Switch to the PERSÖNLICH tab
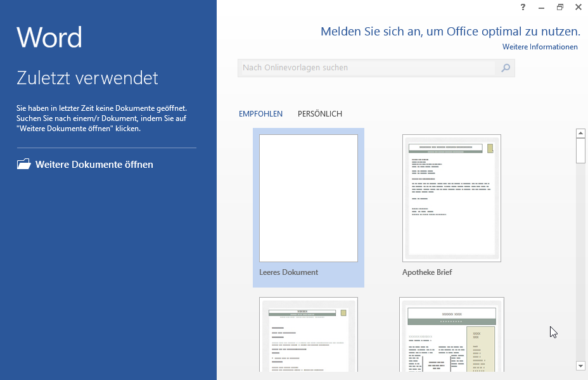The height and width of the screenshot is (380, 588). [x=320, y=114]
